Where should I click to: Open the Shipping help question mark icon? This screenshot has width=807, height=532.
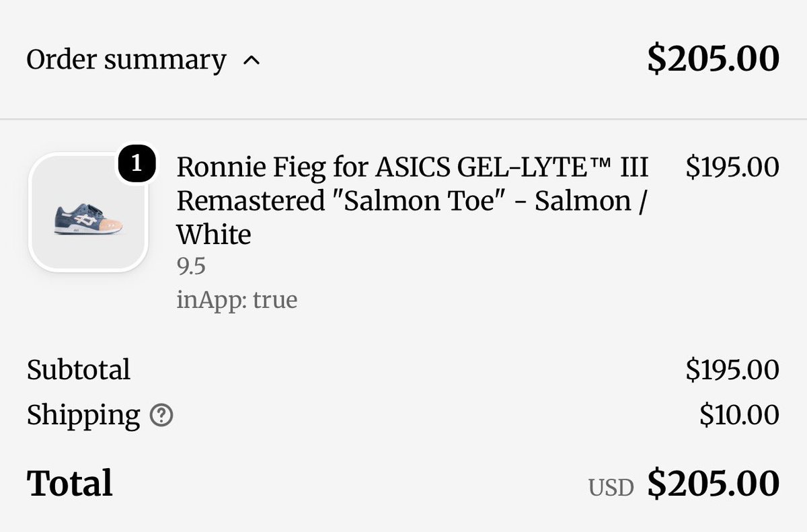click(x=161, y=416)
